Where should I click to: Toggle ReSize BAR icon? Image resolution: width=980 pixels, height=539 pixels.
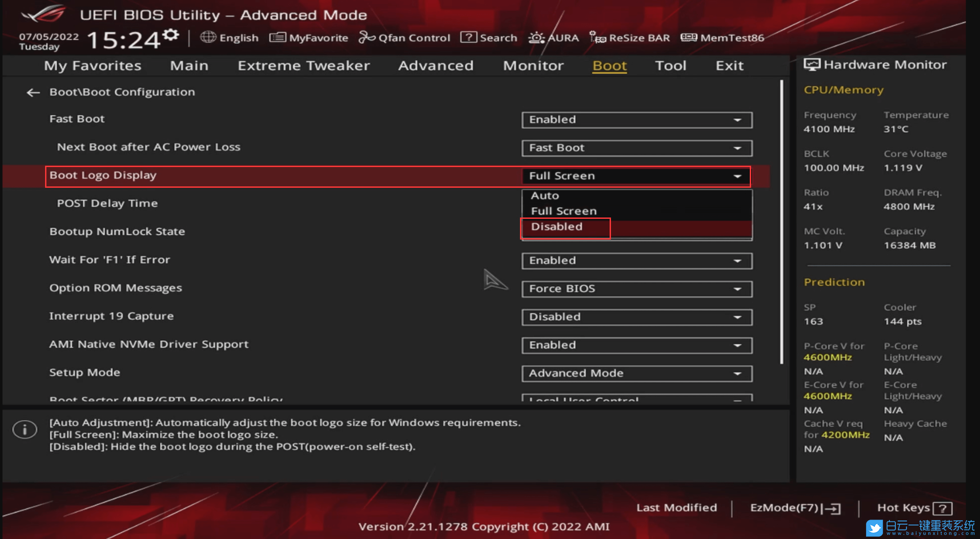point(597,37)
